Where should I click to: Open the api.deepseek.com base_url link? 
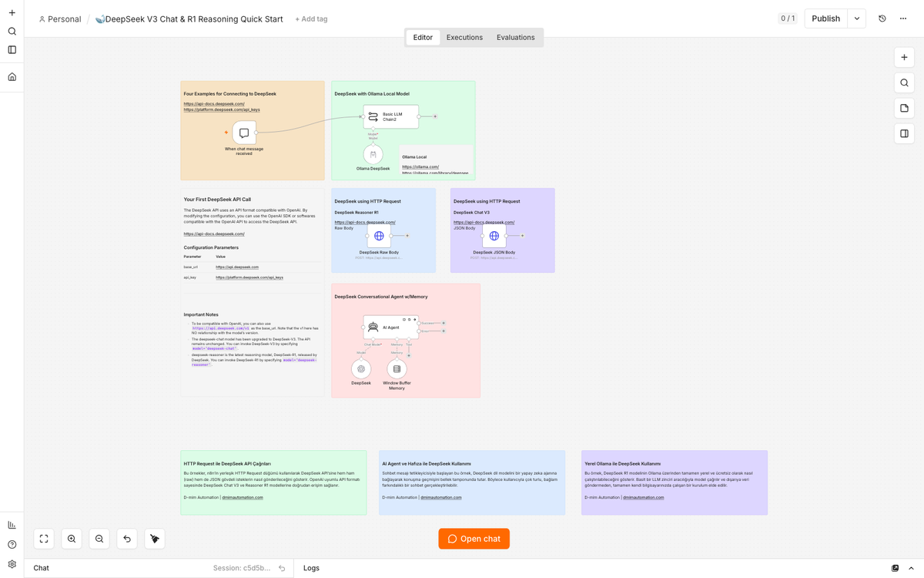[237, 267]
